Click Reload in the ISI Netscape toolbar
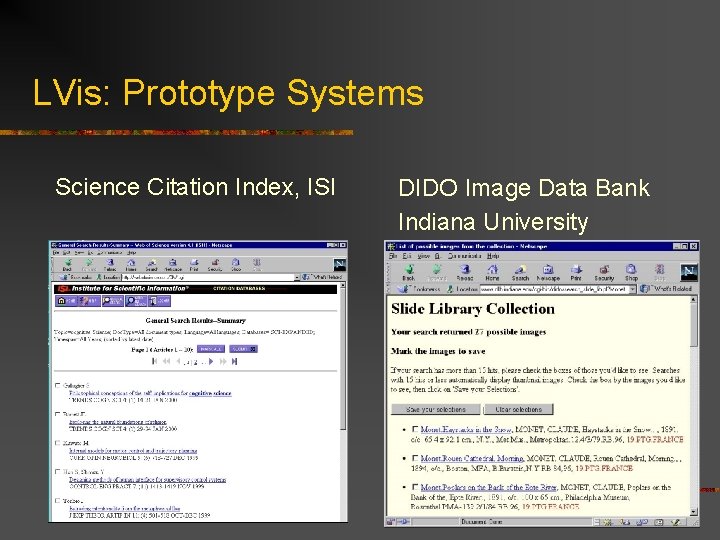Viewport: 720px width, 540px height. point(110,264)
